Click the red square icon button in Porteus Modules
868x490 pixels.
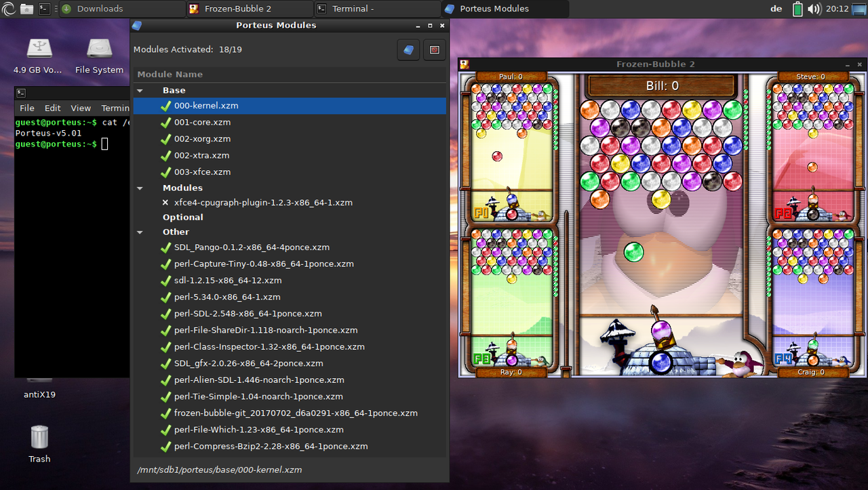click(435, 49)
